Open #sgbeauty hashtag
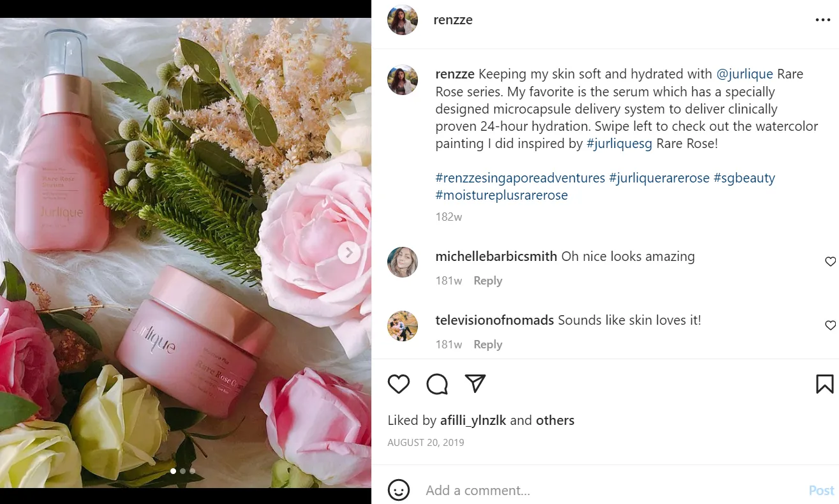The height and width of the screenshot is (504, 839). click(x=744, y=178)
